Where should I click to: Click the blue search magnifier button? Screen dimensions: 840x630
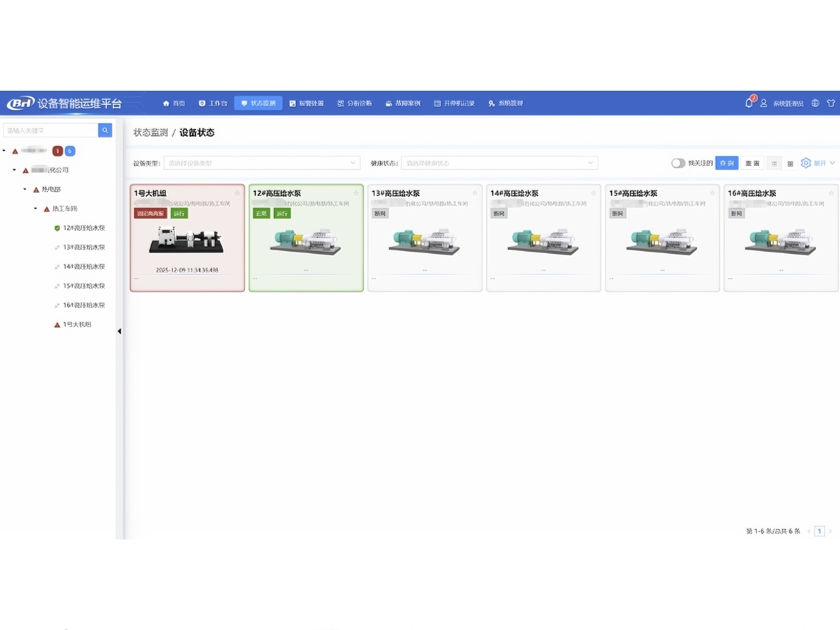(x=105, y=130)
